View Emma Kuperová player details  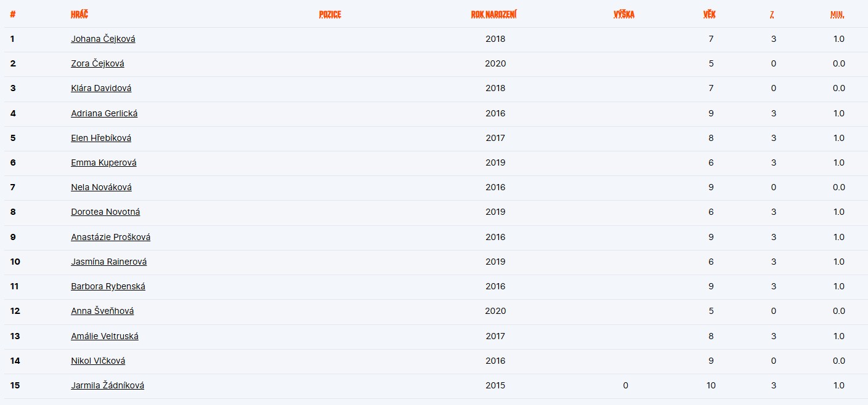103,162
